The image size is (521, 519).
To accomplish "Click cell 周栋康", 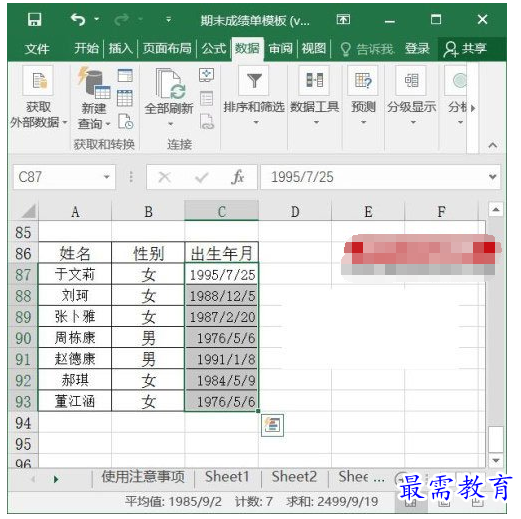I will click(75, 338).
